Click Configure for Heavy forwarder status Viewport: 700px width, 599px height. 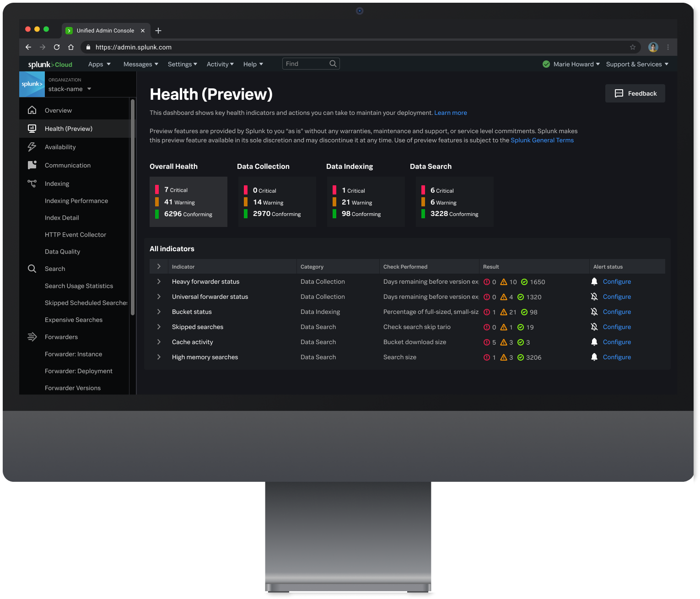tap(617, 281)
